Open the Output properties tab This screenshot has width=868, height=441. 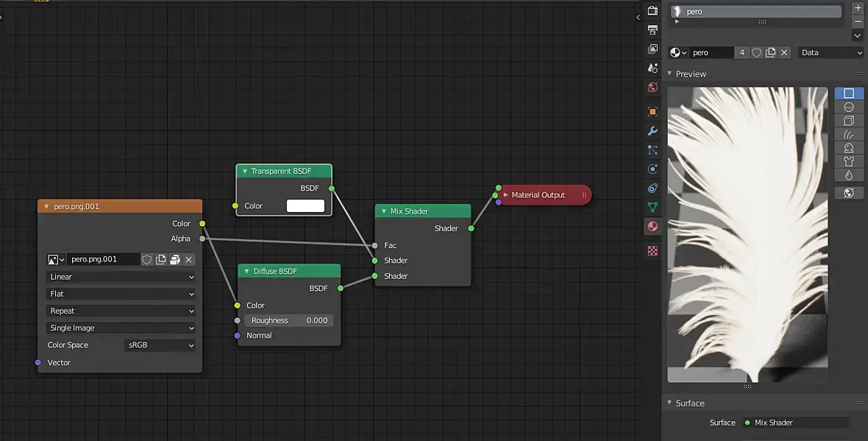point(652,30)
